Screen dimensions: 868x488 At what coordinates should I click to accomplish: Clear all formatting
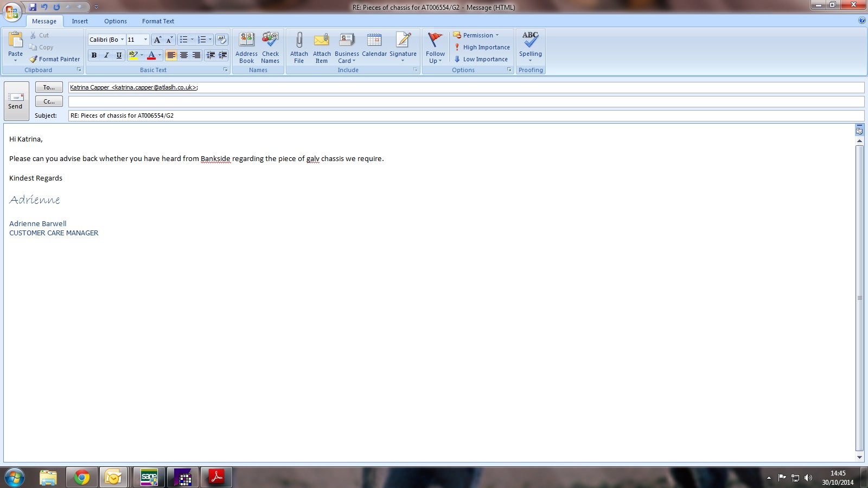pos(222,40)
